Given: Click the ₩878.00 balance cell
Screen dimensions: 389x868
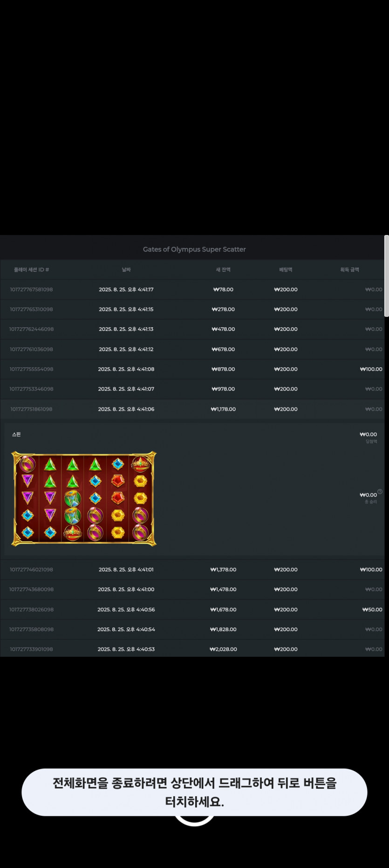Looking at the screenshot, I should [223, 369].
